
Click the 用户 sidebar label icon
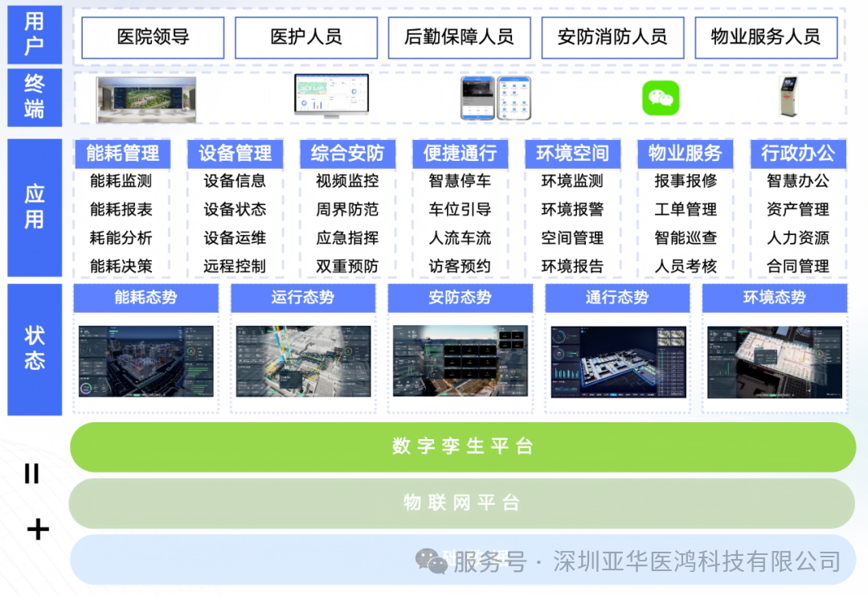pyautogui.click(x=34, y=35)
